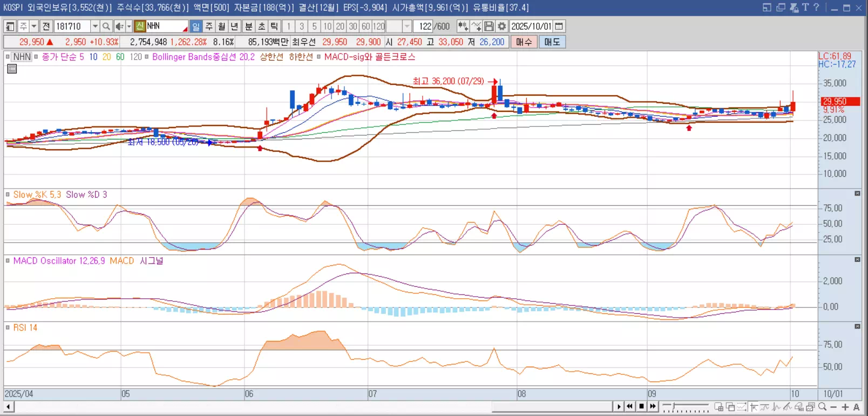
Task: Click the duplicate window icon in title bar
Action: point(781,8)
